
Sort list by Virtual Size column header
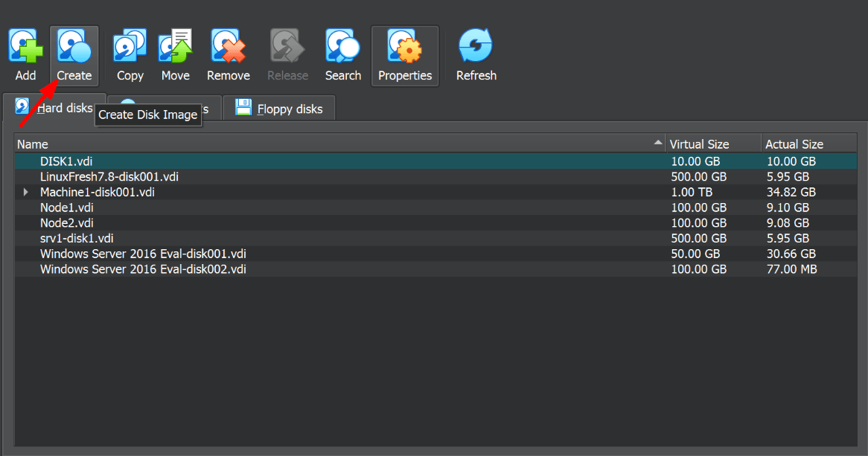click(x=699, y=144)
